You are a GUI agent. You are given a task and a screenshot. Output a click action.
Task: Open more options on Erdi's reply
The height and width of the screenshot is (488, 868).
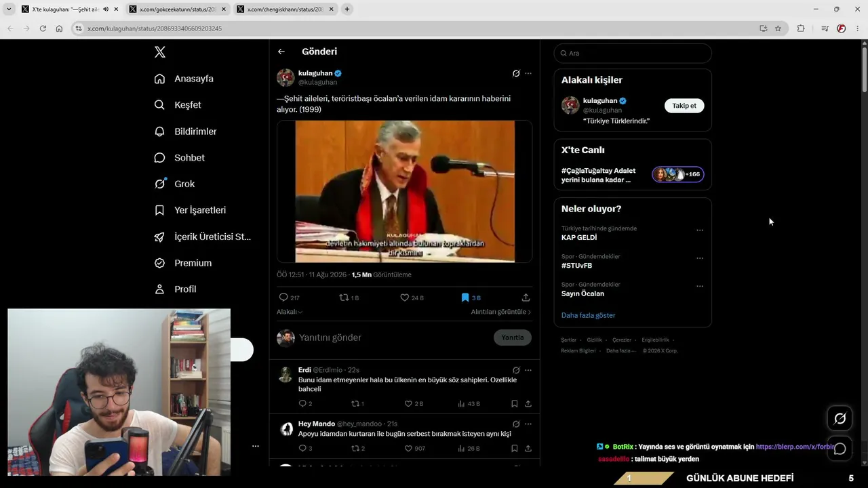coord(528,370)
